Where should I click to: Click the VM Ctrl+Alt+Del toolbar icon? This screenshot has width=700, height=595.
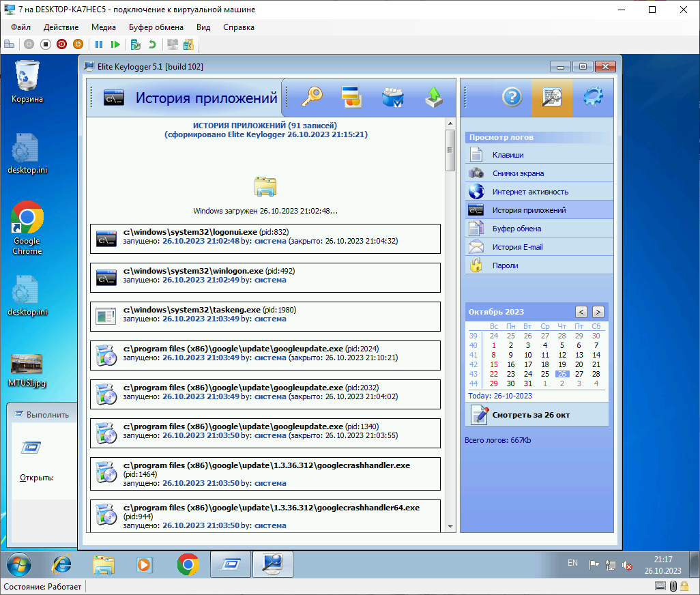coord(10,44)
